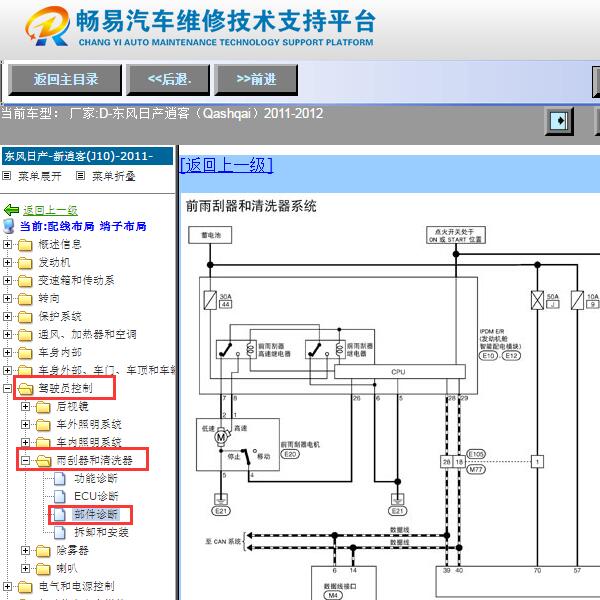Click the 菜单折叠 list icon
600x600 pixels.
(80, 176)
